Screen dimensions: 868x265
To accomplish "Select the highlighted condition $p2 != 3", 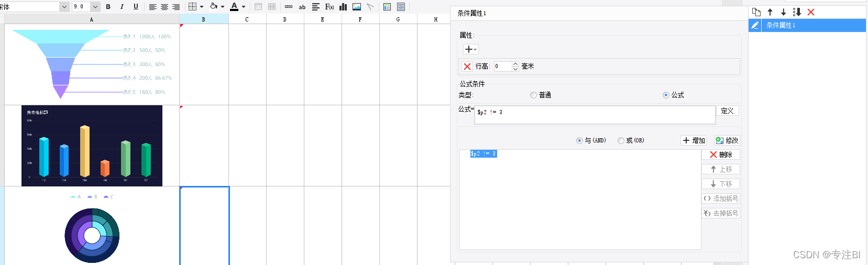I will point(483,154).
